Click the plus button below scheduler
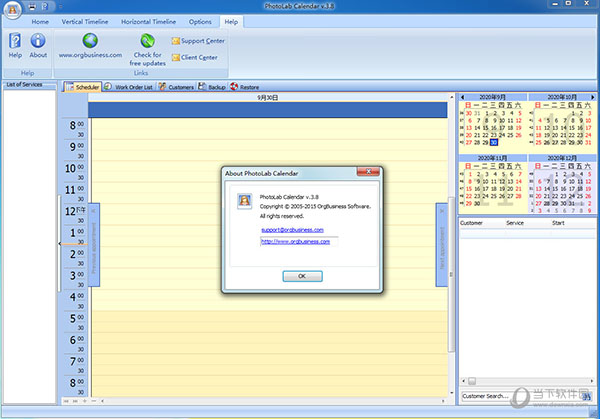The width and height of the screenshot is (600, 419). tap(85, 401)
